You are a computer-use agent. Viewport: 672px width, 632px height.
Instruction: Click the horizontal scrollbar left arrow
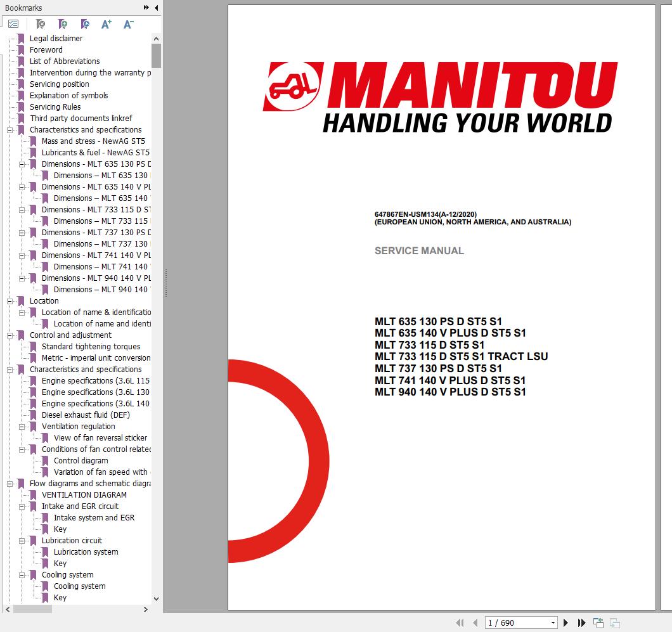8,609
